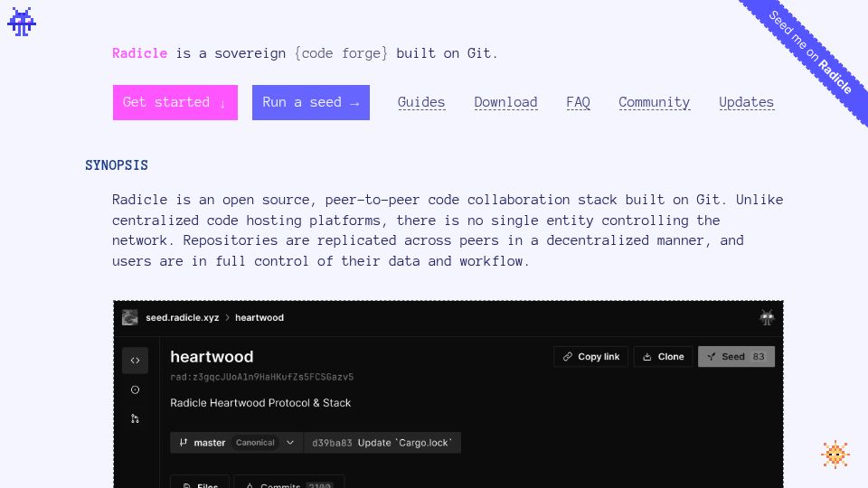The image size is (868, 488).
Task: Select seed.radicle.xyz breadcrumb
Action: click(182, 317)
